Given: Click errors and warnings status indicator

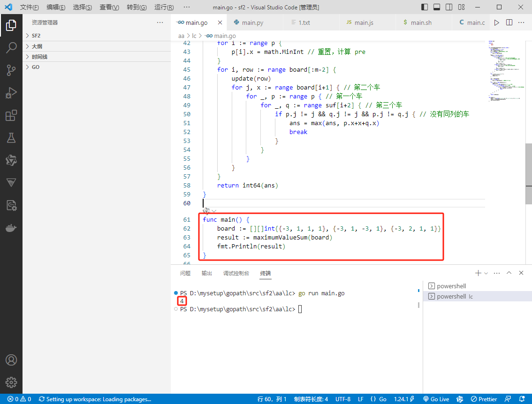Looking at the screenshot, I should (x=19, y=399).
